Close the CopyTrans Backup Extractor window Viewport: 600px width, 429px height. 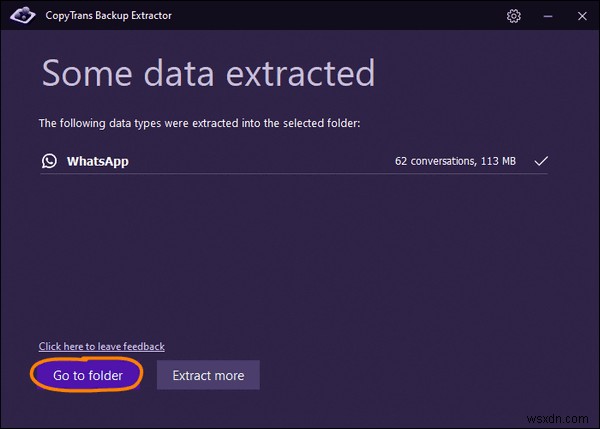click(x=582, y=16)
